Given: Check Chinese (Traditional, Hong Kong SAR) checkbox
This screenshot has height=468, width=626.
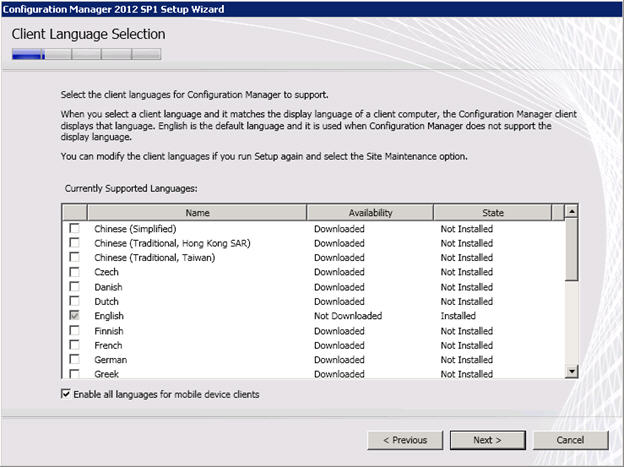Looking at the screenshot, I should click(x=74, y=243).
